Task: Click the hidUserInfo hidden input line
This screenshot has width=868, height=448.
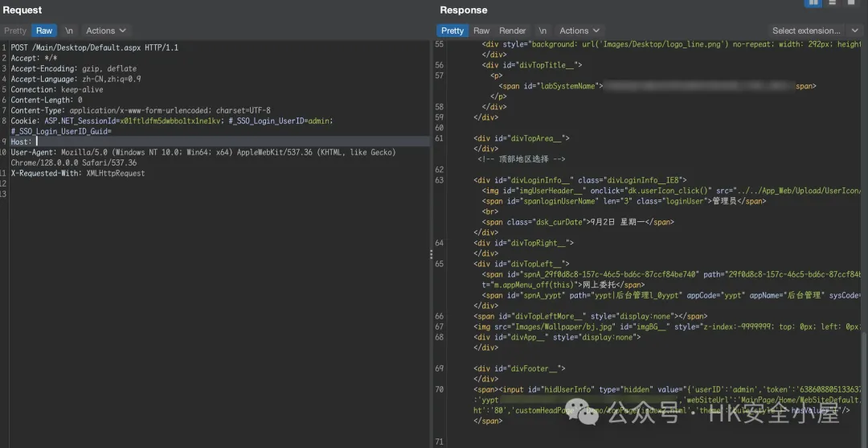Action: [667, 389]
